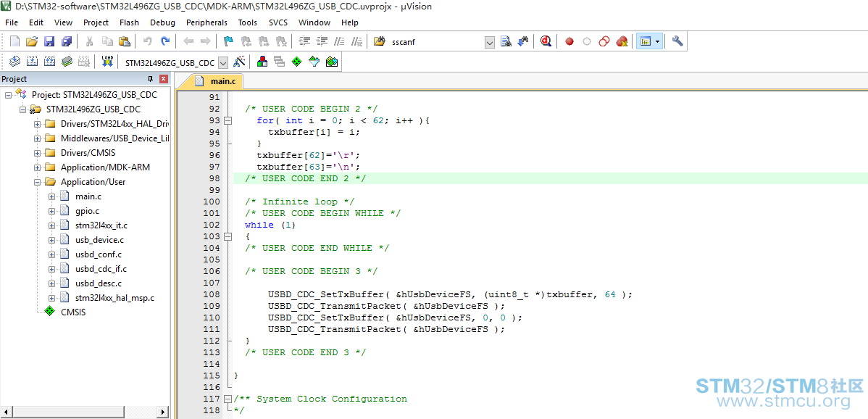Screen dimensions: 868x419
Task: Select stm32l4xx_it.c in the project tree
Action: click(101, 225)
